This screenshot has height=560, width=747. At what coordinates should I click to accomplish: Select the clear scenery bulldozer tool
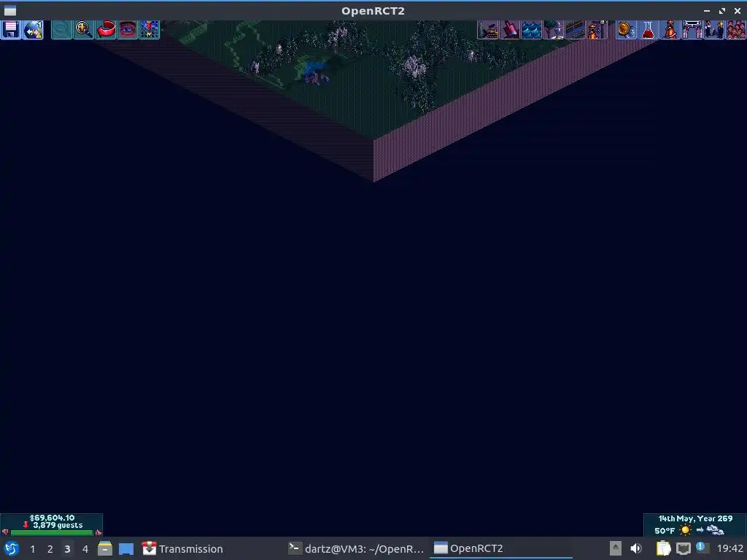pyautogui.click(x=488, y=29)
